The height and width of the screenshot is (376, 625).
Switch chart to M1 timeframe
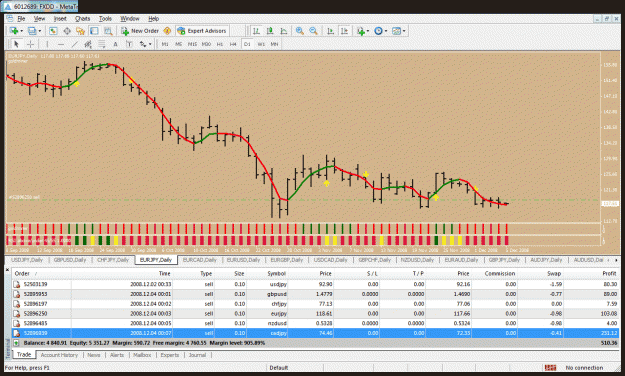165,44
